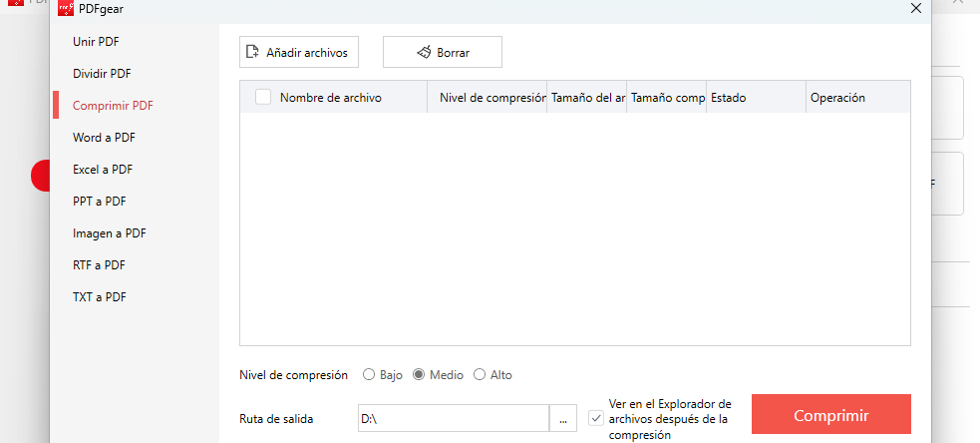Uncheck Ver en el Explorador de archivos
This screenshot has width=980, height=443.
point(596,418)
